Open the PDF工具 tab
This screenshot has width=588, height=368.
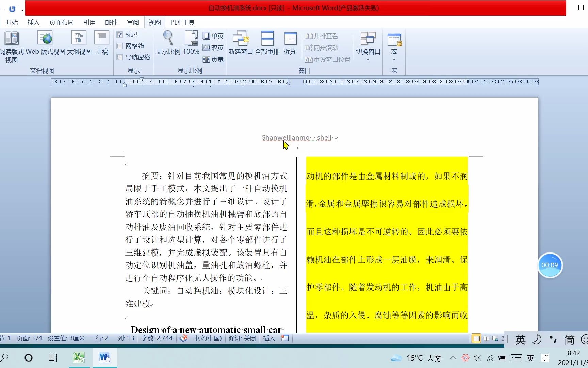(182, 22)
